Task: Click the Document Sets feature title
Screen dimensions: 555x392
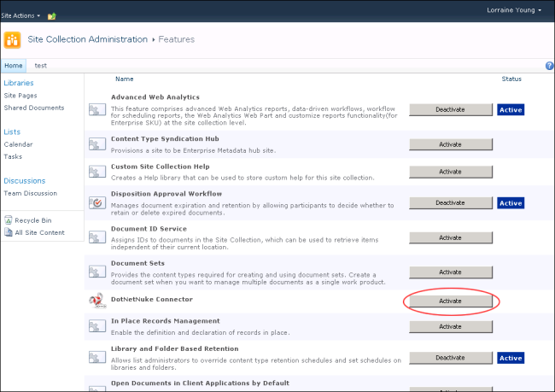Action: (137, 263)
